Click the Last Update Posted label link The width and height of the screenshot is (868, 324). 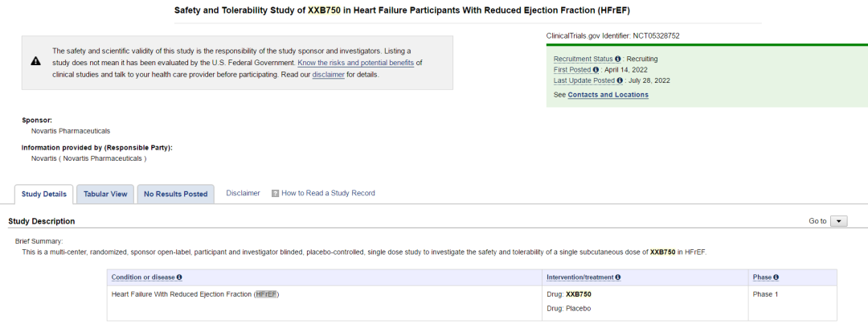584,80
